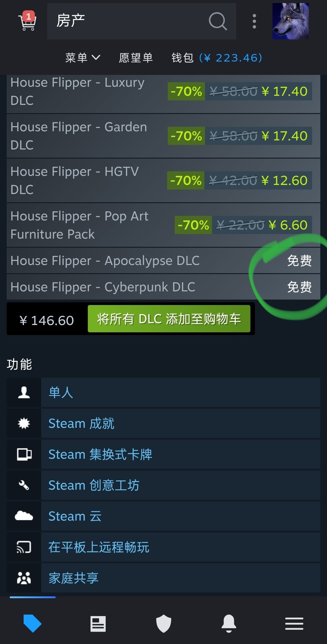Add all DLC to cart button
327x644 pixels.
(x=169, y=319)
